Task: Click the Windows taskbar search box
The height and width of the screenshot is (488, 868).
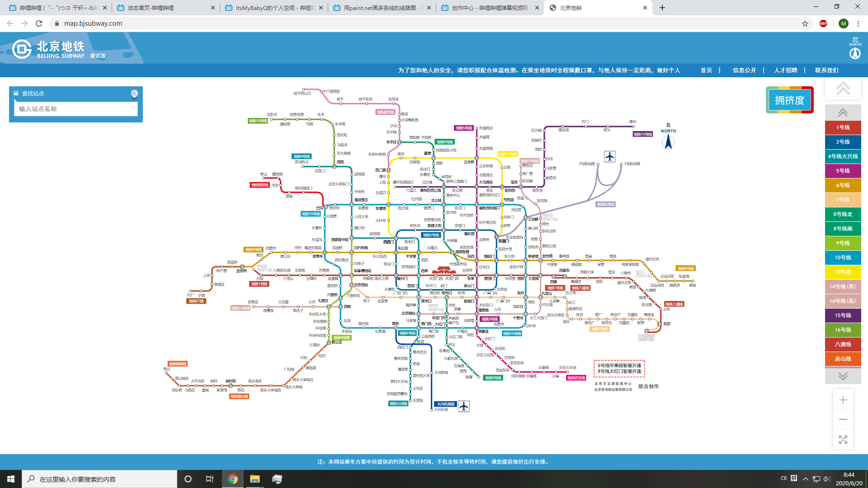Action: [x=99, y=479]
